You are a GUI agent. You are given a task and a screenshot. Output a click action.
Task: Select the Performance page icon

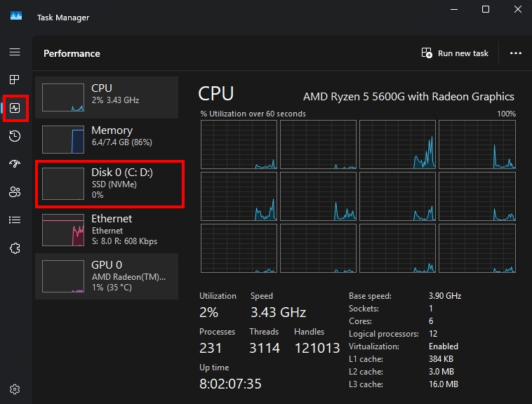pos(15,108)
